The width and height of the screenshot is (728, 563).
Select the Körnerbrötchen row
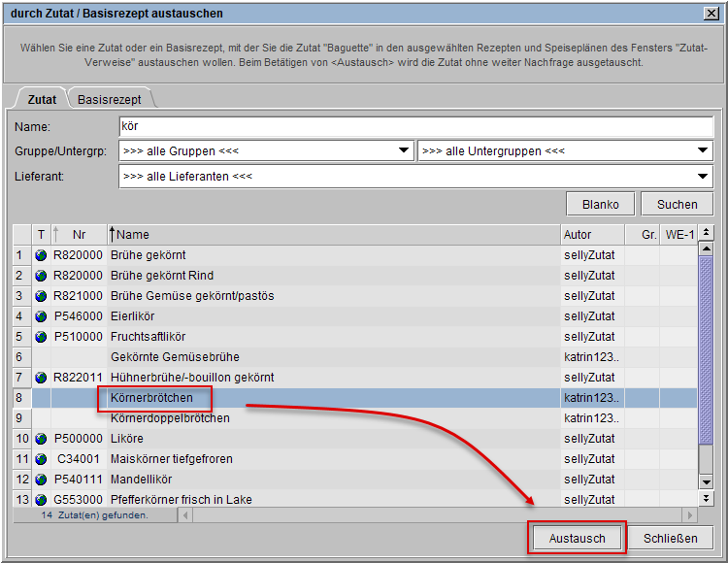355,398
